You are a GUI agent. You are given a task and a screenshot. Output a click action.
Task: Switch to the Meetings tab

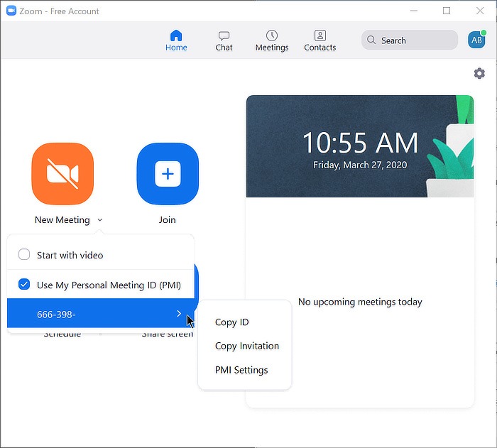(x=272, y=40)
